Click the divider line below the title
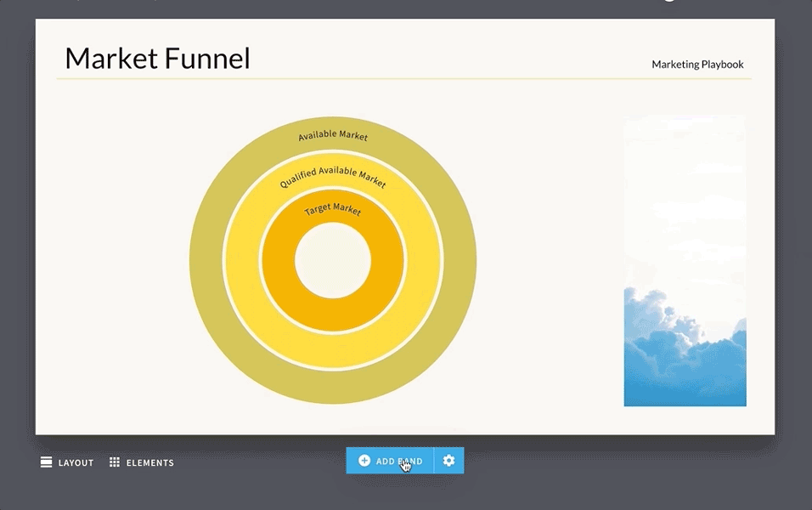Image resolution: width=812 pixels, height=510 pixels. 403,79
